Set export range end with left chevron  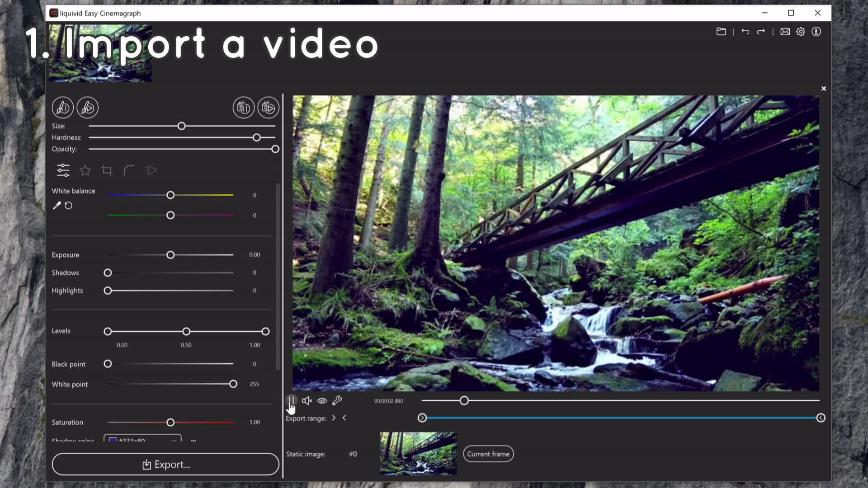point(344,418)
